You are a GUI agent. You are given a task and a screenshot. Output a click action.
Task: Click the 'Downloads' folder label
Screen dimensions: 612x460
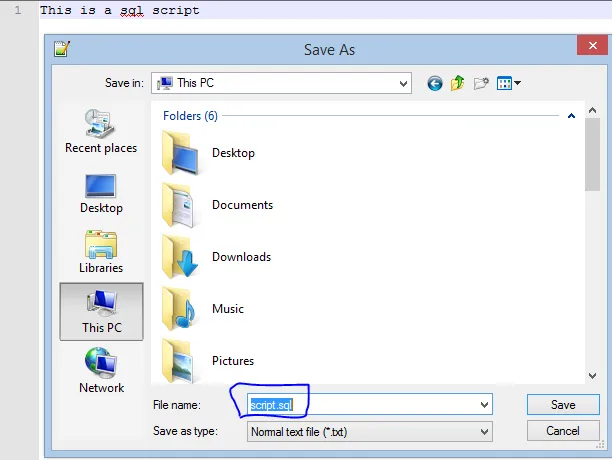click(x=241, y=257)
